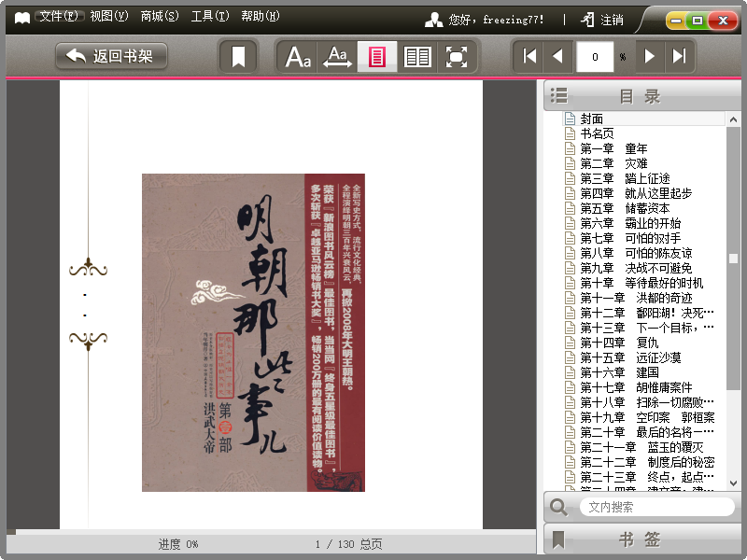Click the 注销 logout button
Viewport: 747px width, 560px height.
point(602,20)
